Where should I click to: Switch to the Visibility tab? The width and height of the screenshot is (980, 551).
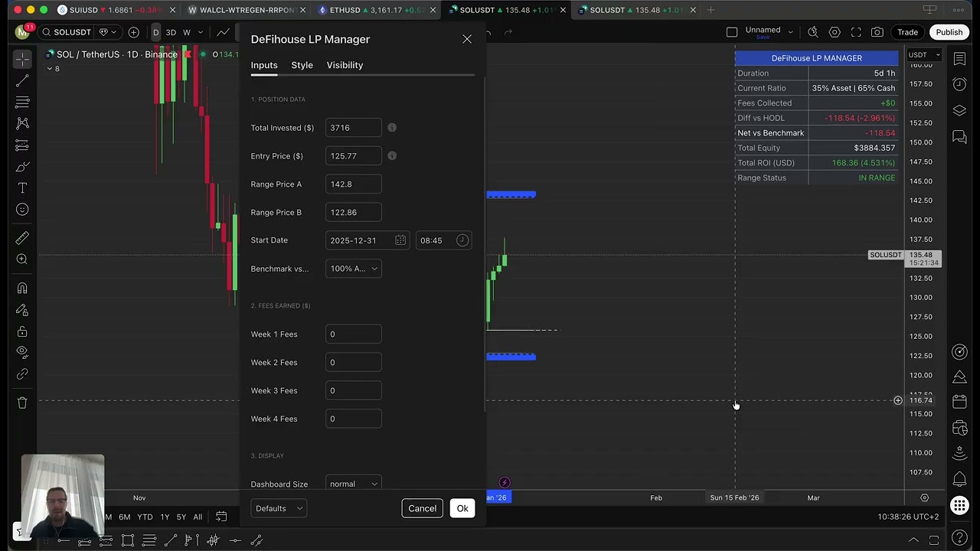point(345,65)
